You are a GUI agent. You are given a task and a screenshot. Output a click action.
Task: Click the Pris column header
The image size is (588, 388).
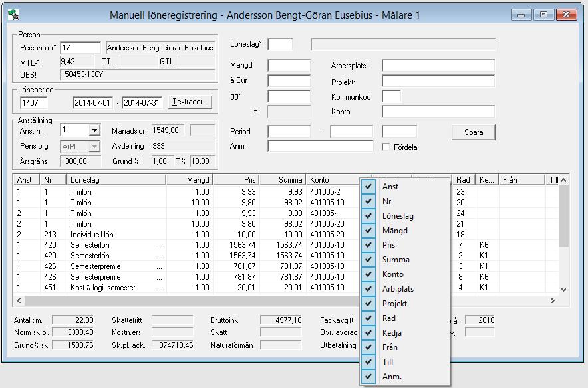pos(236,180)
